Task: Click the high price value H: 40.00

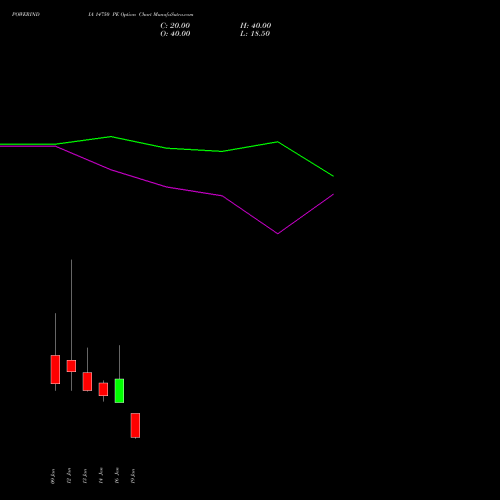Action: tap(255, 26)
